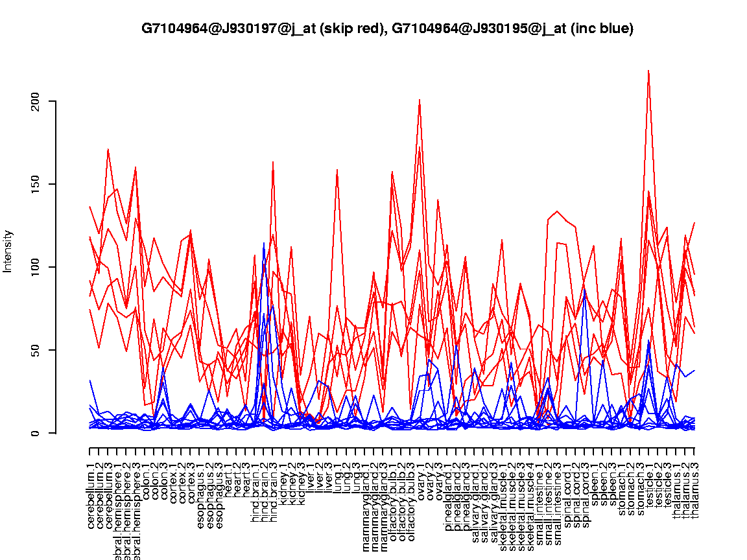Click the tallest blue peak above hind.brain.2

(264, 243)
